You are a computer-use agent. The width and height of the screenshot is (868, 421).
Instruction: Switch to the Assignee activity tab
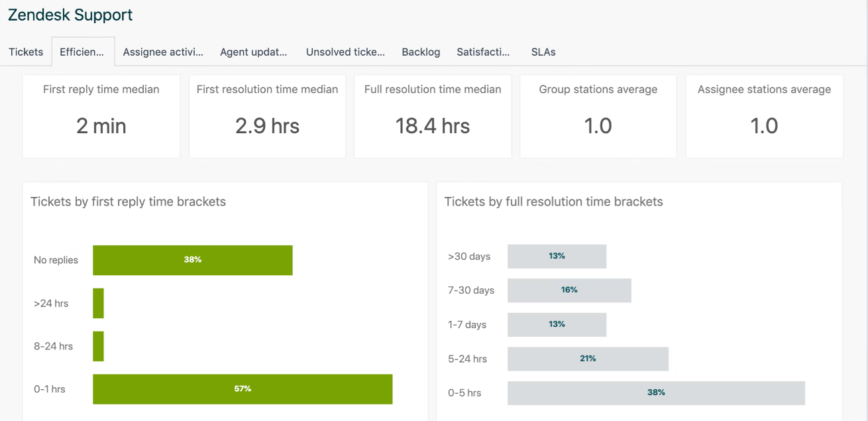(x=163, y=52)
